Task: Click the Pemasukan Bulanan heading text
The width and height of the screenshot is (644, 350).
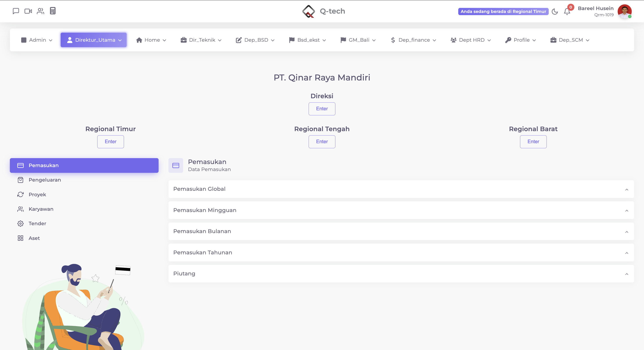Action: (x=202, y=231)
